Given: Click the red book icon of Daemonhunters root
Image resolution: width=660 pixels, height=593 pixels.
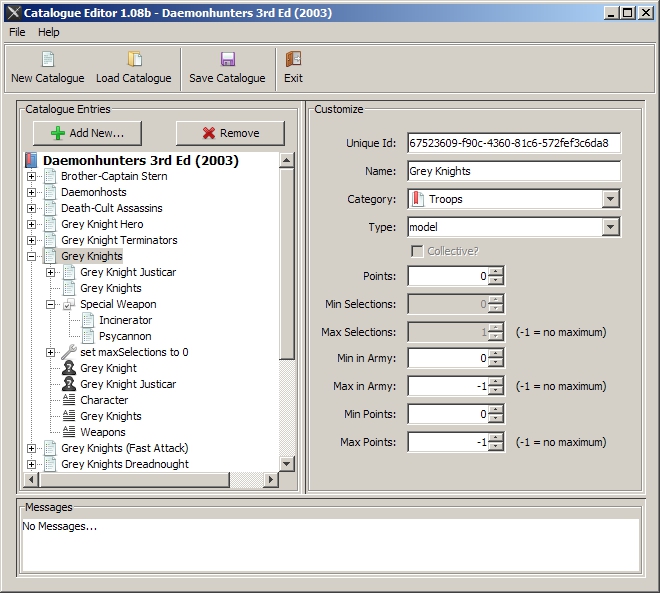Looking at the screenshot, I should point(31,160).
